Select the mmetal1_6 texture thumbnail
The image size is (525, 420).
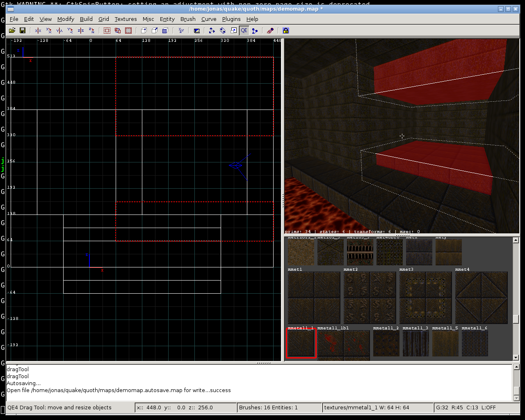475,343
